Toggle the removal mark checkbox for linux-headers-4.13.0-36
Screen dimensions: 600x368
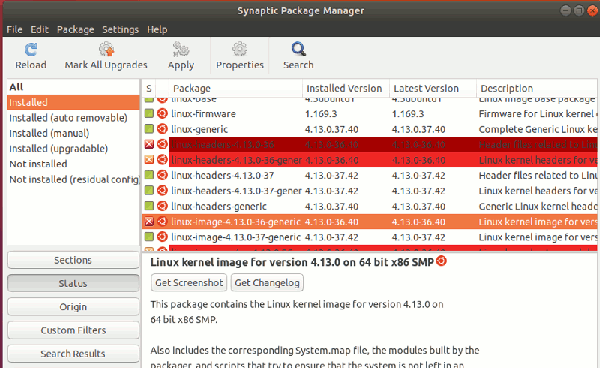tap(149, 144)
